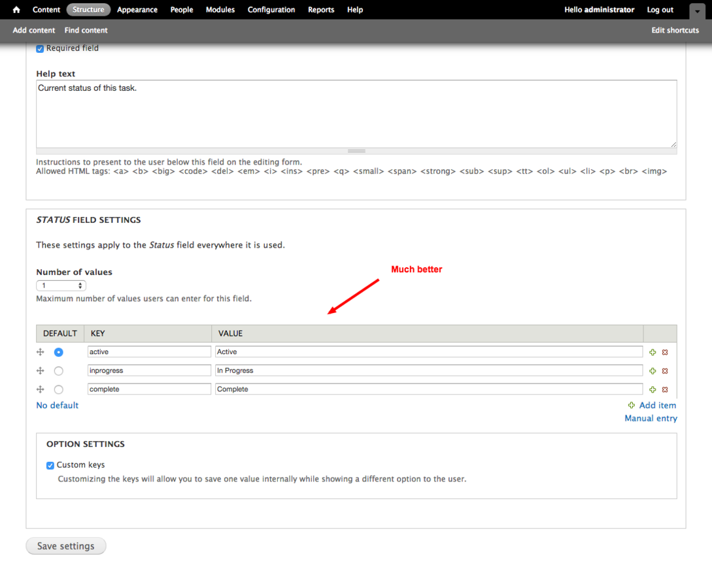Screen dimensions: 712x588
Task: Remove the Active row with red X
Action: [x=665, y=352]
